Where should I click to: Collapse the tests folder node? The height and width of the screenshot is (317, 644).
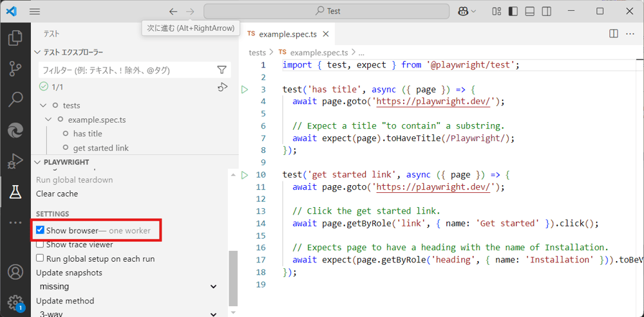(43, 105)
